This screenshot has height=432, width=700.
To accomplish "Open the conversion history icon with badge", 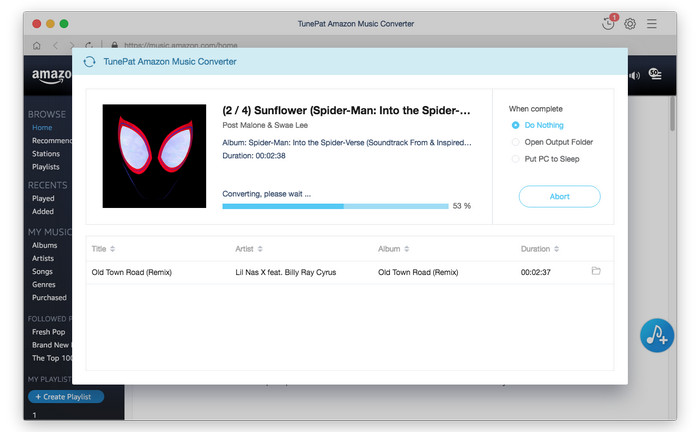I will (x=608, y=23).
